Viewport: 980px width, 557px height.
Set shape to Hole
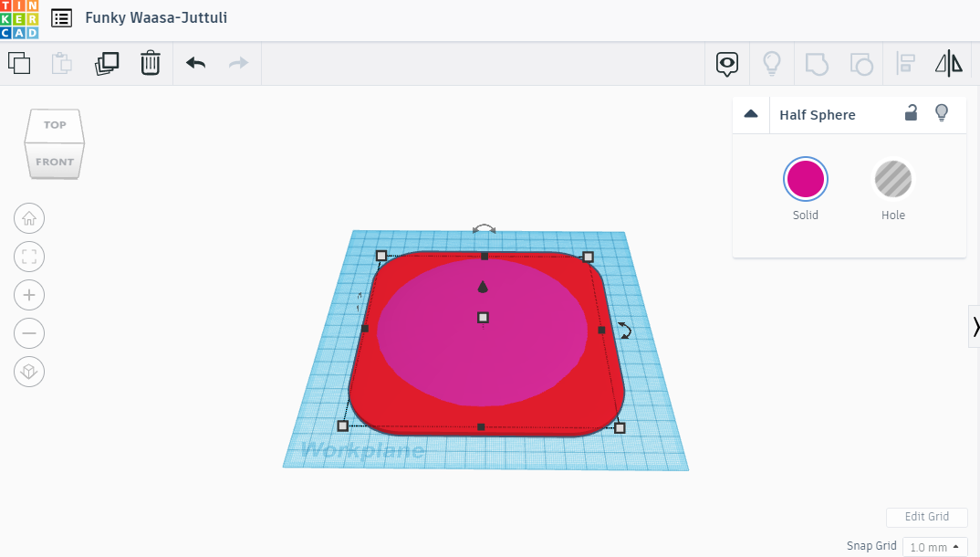(893, 179)
